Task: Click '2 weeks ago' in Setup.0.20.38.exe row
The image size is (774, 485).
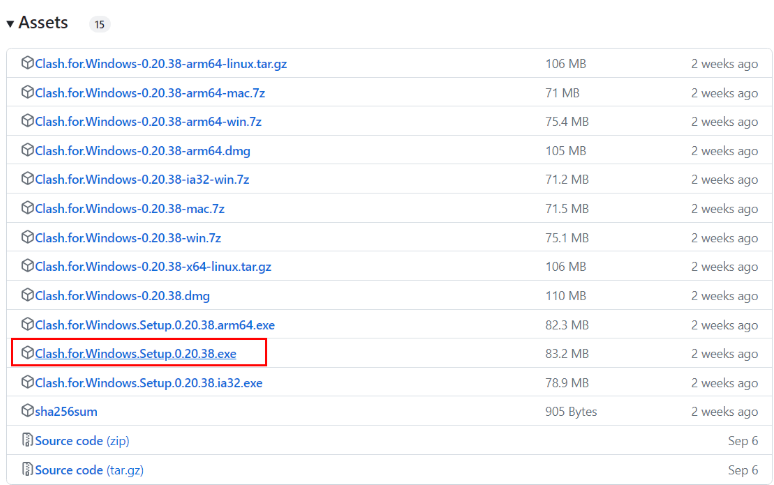Action: click(725, 354)
